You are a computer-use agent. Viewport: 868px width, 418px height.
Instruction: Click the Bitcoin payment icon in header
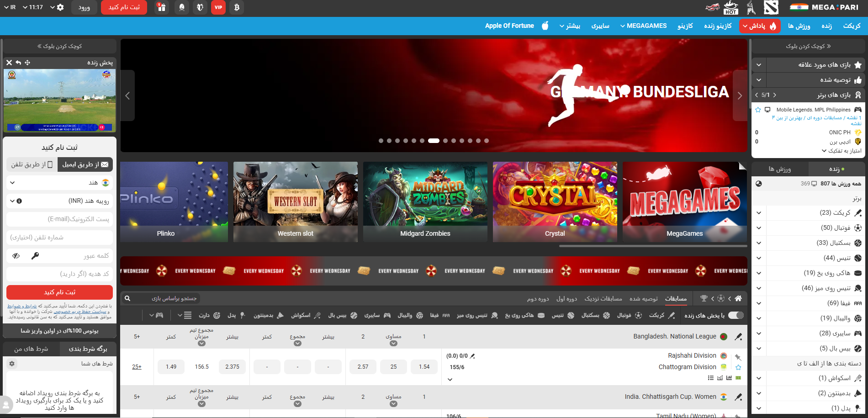point(236,7)
